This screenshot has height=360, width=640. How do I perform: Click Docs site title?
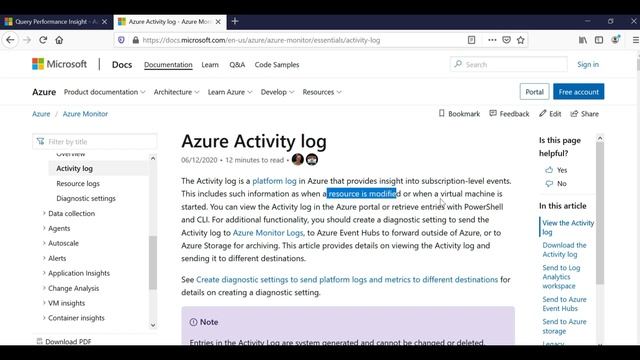(122, 64)
